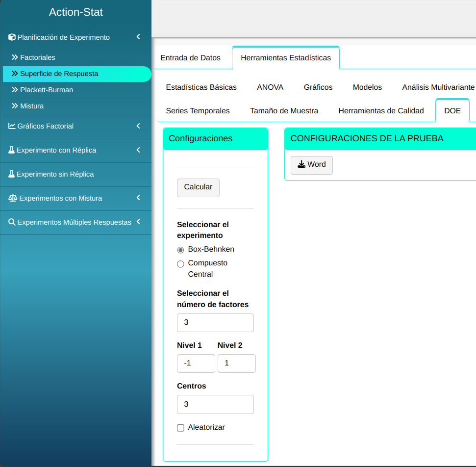Click the flask icon beside Experimento con Réplica
The height and width of the screenshot is (467, 476).
(x=12, y=150)
